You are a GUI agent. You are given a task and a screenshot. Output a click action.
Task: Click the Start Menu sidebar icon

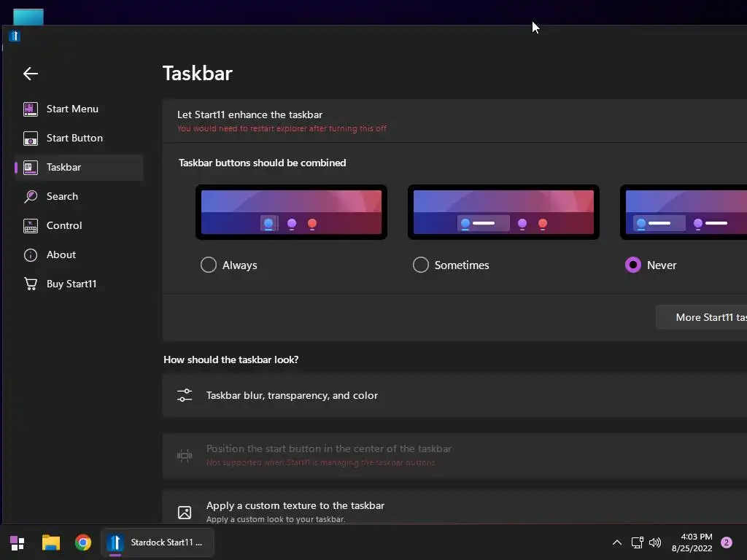pyautogui.click(x=31, y=109)
